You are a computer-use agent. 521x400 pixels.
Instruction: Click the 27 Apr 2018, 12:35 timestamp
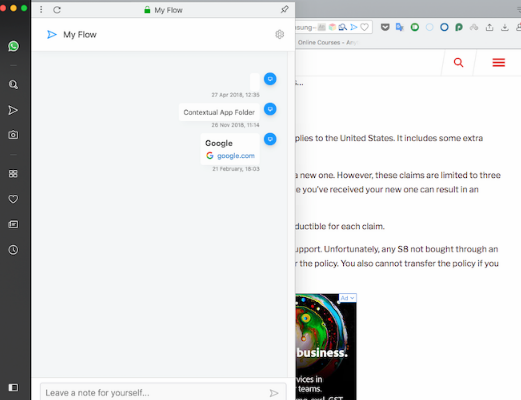click(235, 95)
